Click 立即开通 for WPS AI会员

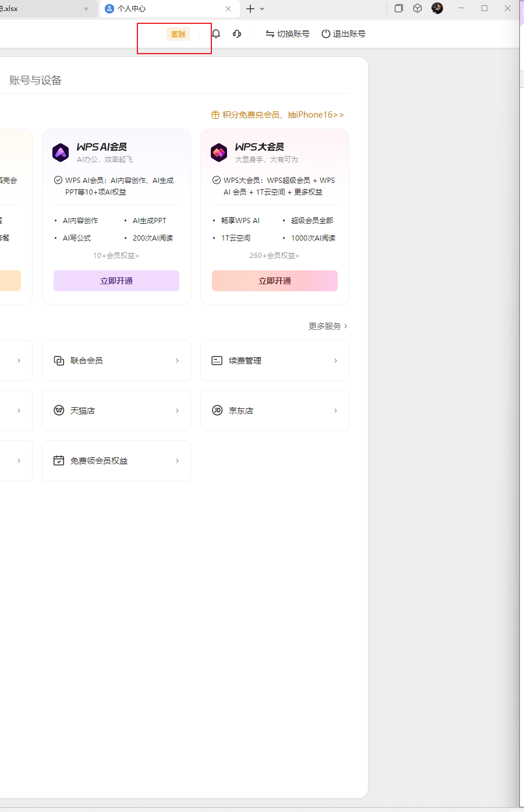click(x=116, y=281)
